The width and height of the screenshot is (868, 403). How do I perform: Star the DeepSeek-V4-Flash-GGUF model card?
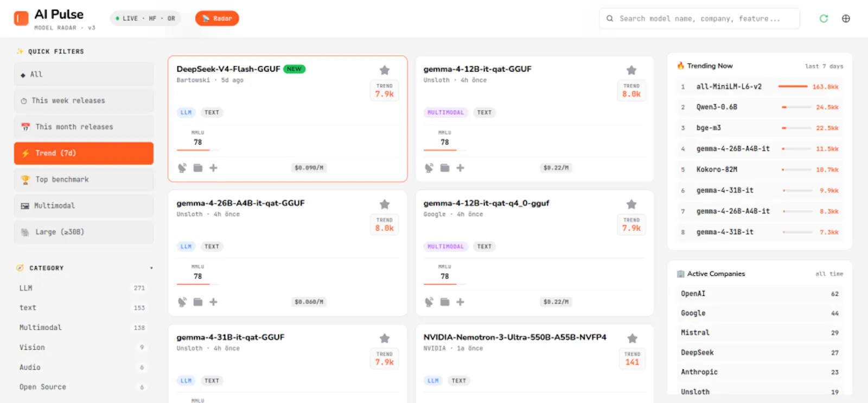click(385, 70)
